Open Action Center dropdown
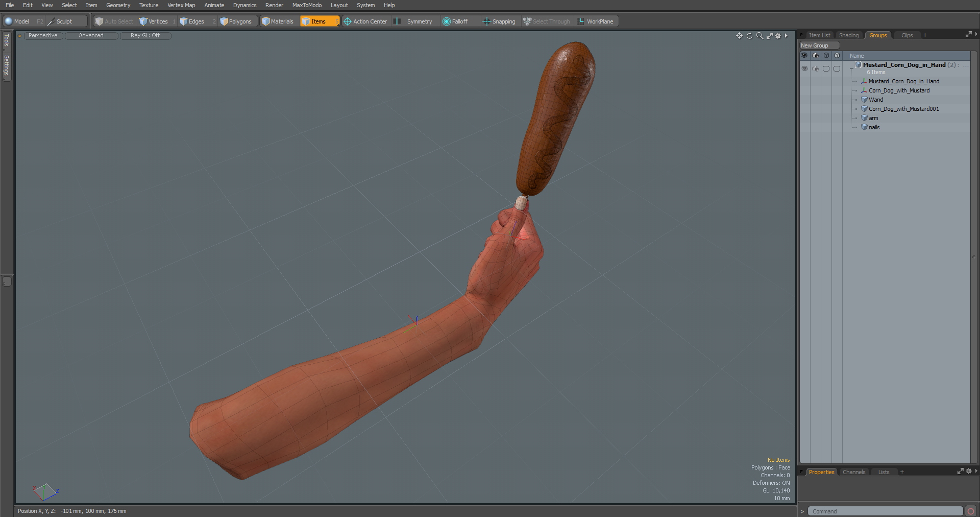 (366, 21)
